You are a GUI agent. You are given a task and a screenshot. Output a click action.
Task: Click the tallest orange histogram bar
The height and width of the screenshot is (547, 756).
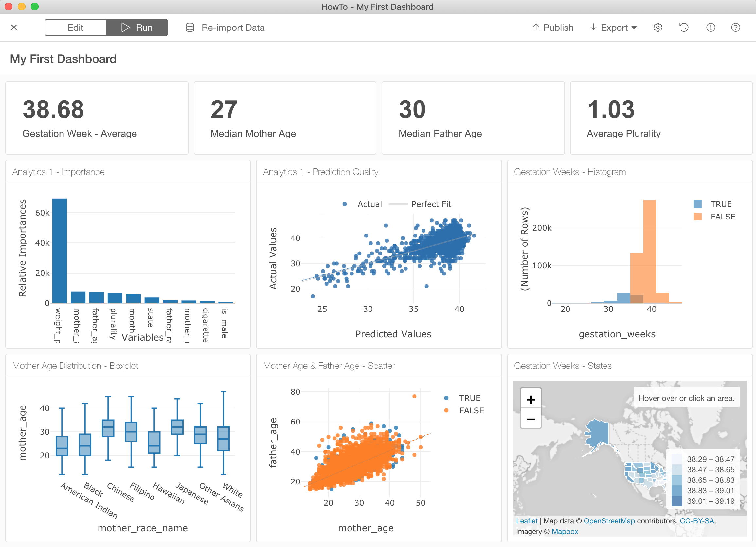tap(649, 251)
